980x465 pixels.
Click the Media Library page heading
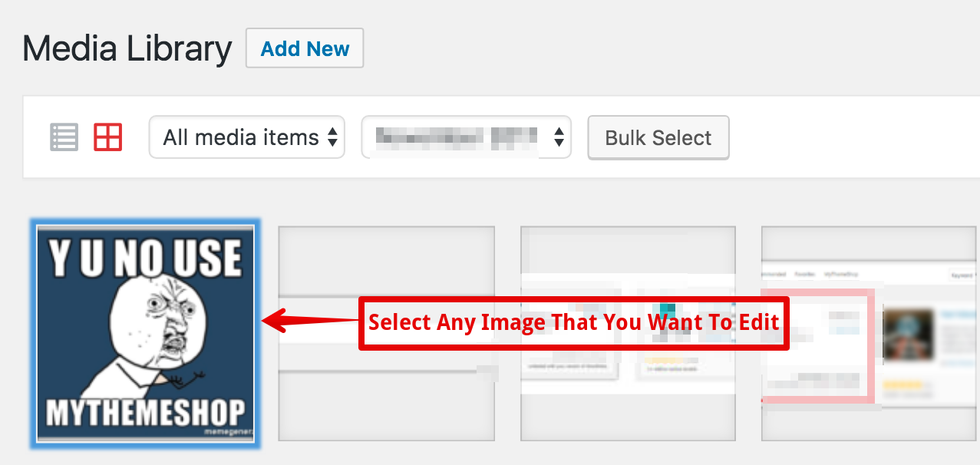(x=127, y=49)
